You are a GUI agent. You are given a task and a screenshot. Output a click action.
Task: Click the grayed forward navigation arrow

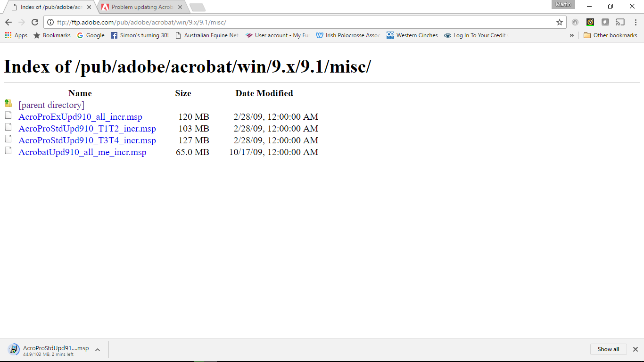point(22,22)
